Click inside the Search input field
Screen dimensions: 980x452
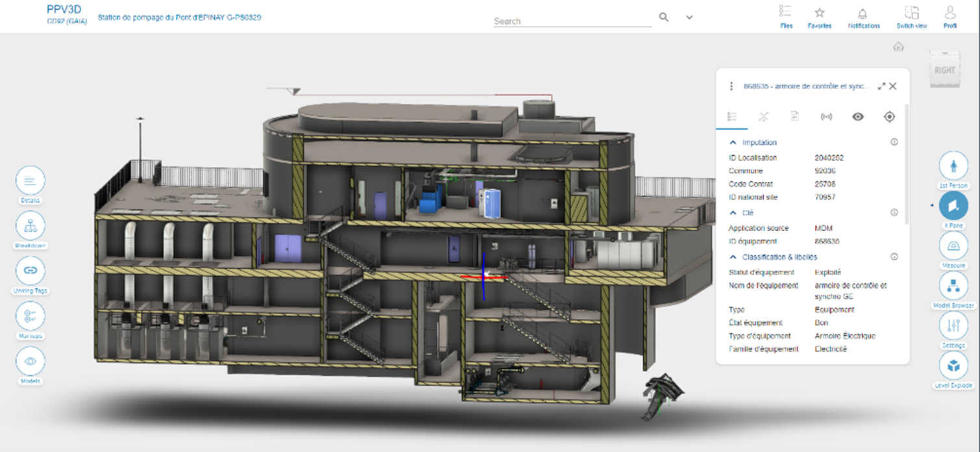point(571,21)
